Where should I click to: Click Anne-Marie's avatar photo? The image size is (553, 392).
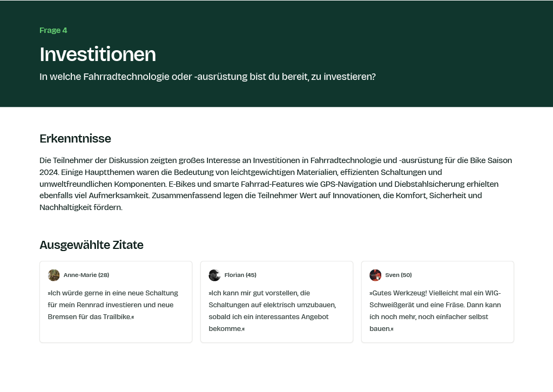pos(53,275)
